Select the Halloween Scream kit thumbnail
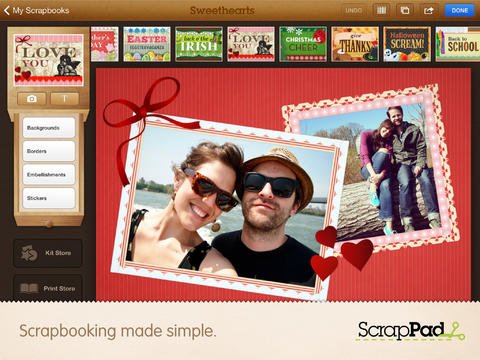The image size is (480, 360). coord(407,44)
